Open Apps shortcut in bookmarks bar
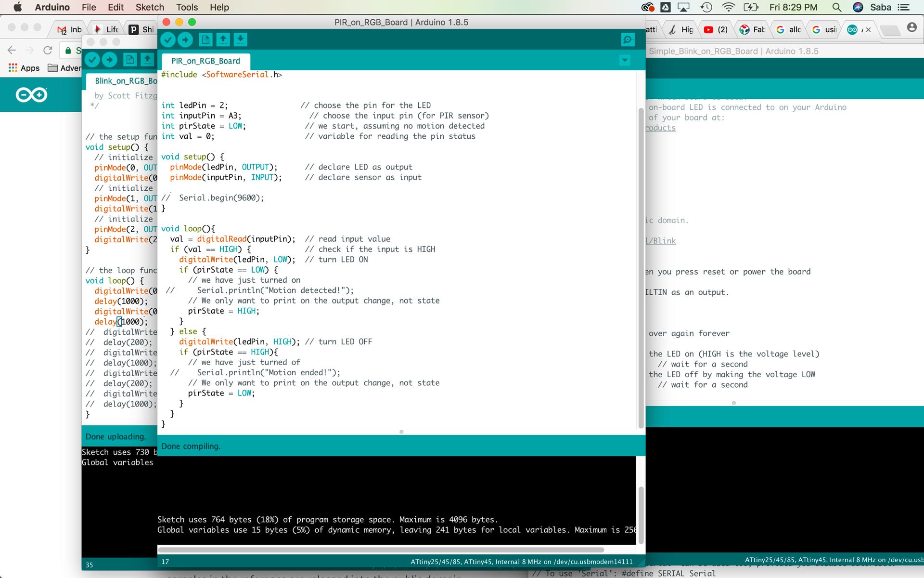The height and width of the screenshot is (578, 924). click(24, 68)
